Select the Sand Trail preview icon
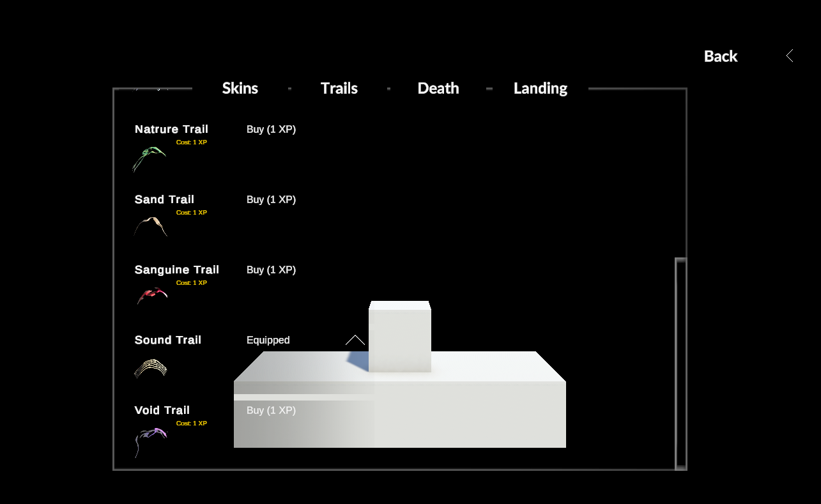 (151, 227)
